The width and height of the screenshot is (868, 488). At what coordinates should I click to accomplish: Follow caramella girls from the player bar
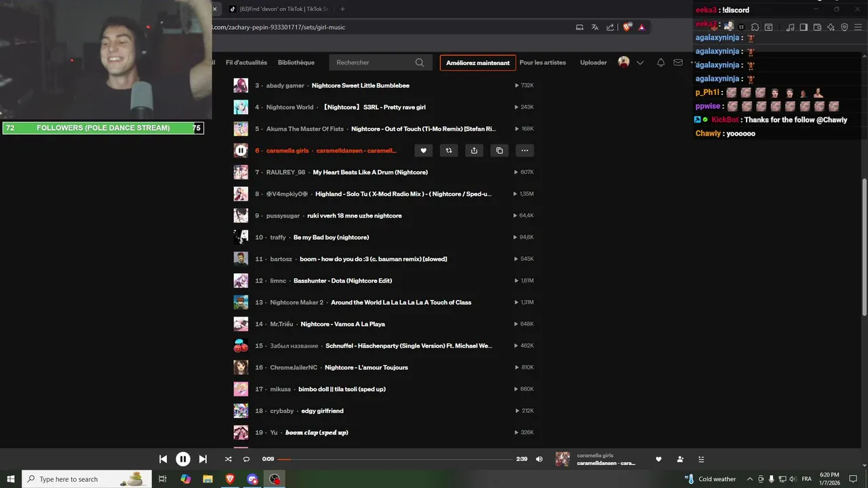pyautogui.click(x=680, y=459)
